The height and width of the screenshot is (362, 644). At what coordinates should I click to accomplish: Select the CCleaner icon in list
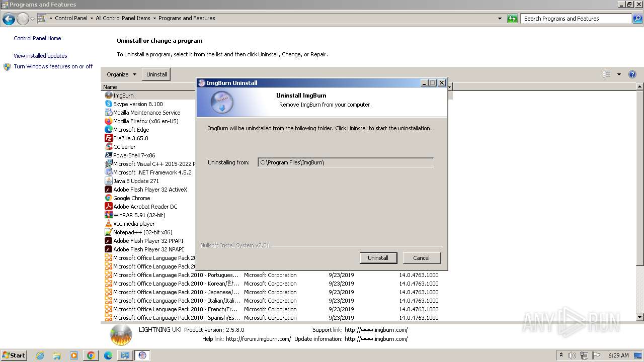pos(108,147)
